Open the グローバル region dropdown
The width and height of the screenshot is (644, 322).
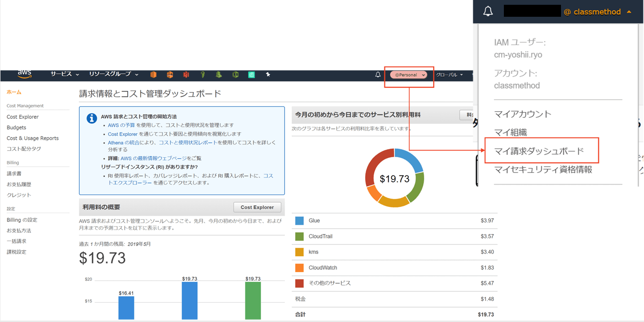pyautogui.click(x=449, y=75)
